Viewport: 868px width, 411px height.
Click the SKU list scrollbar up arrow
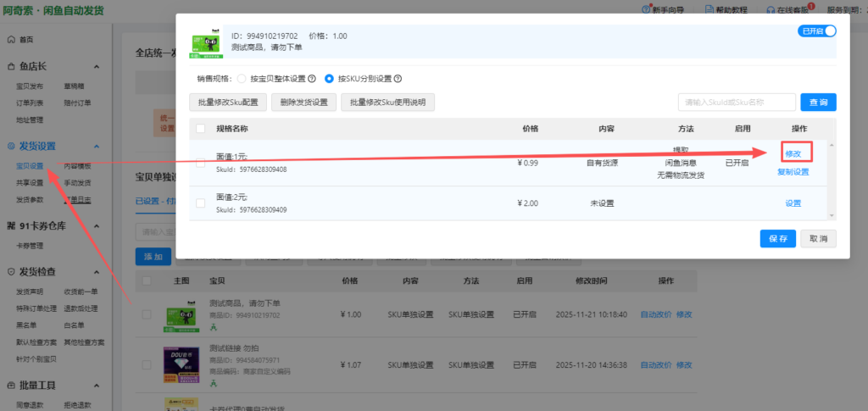point(832,145)
